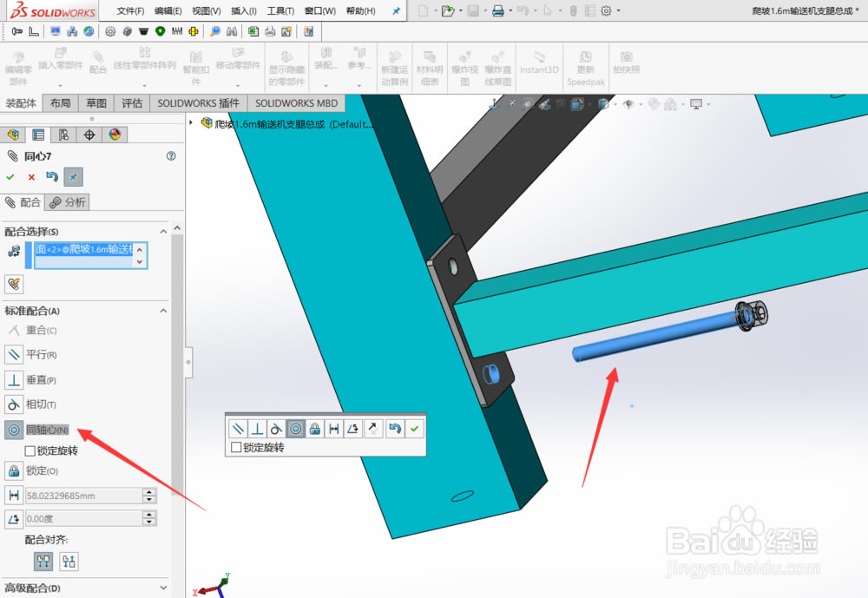868x598 pixels.
Task: Pick distance mate in the popup toolbar
Action: 334,429
